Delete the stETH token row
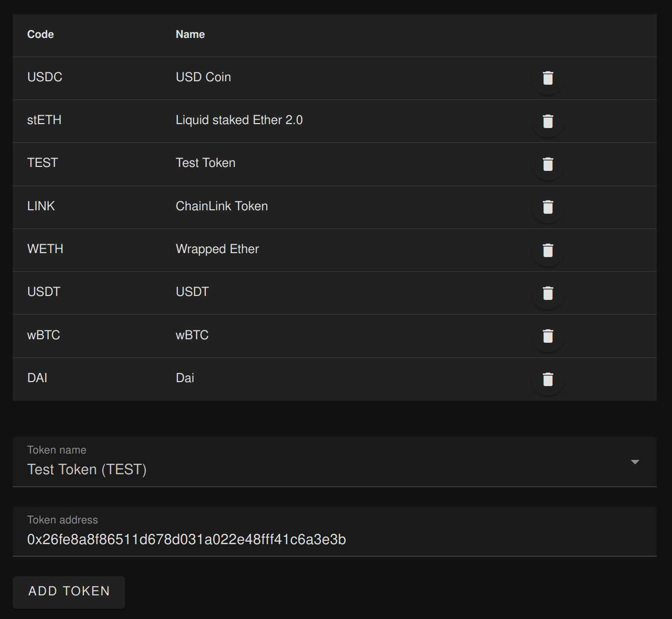Image resolution: width=672 pixels, height=619 pixels. (x=548, y=121)
